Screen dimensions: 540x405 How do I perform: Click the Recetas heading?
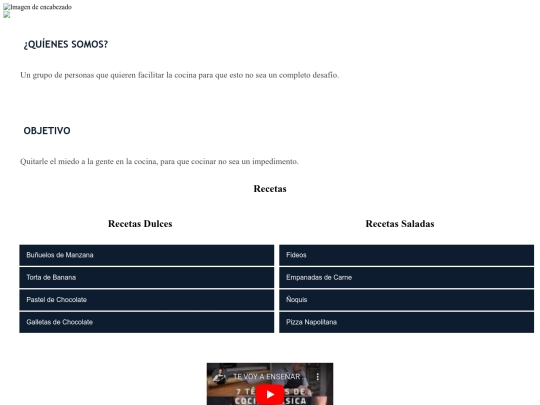(x=270, y=189)
